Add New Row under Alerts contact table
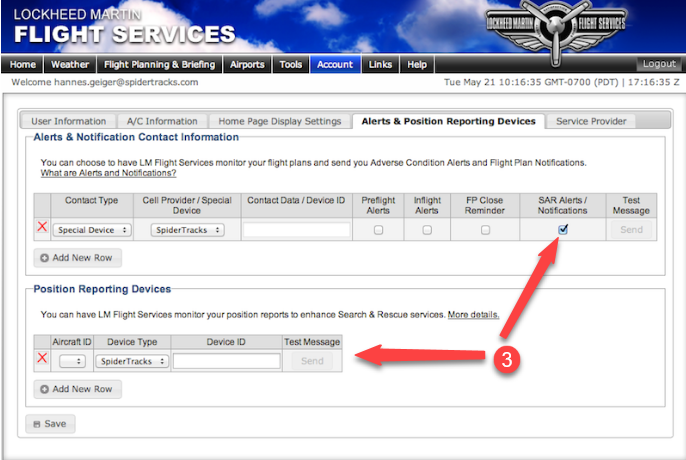Viewport: 686px width, 460px height. (77, 258)
